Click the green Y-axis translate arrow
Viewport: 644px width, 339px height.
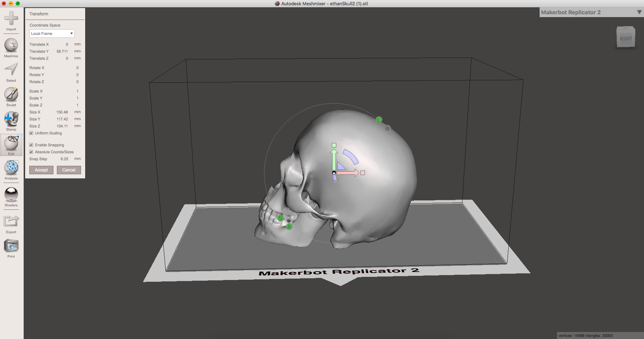(x=334, y=159)
